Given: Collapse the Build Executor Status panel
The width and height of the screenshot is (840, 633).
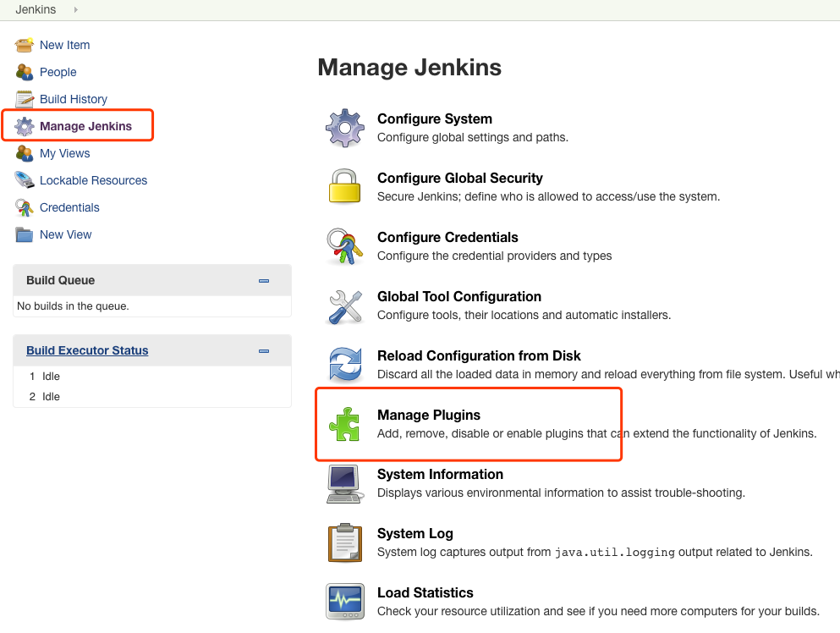Looking at the screenshot, I should coord(263,350).
